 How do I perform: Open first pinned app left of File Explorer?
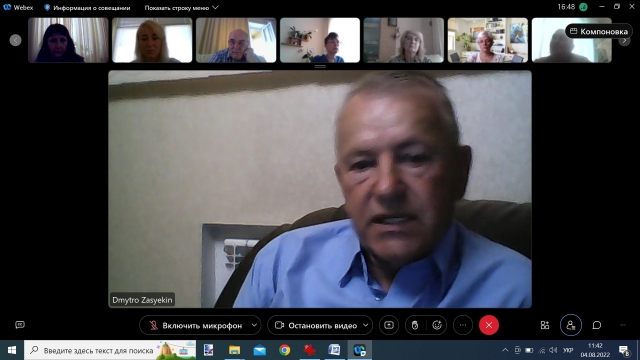(209, 350)
